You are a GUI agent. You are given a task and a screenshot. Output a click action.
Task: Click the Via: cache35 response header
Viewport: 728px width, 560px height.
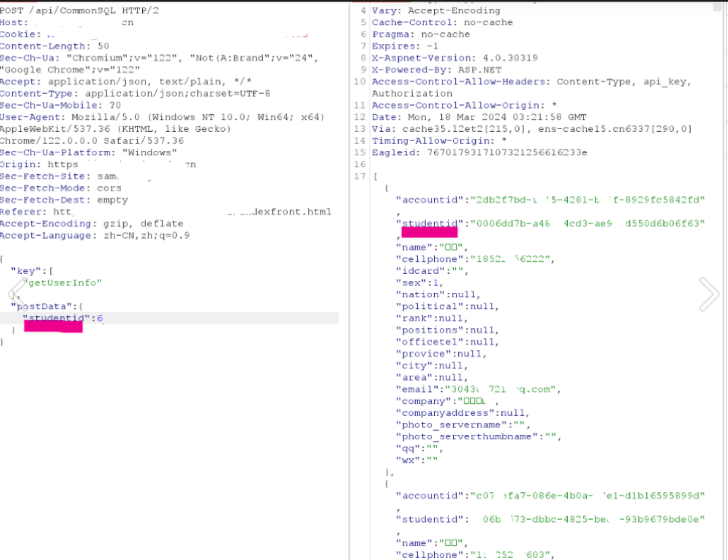tap(532, 129)
